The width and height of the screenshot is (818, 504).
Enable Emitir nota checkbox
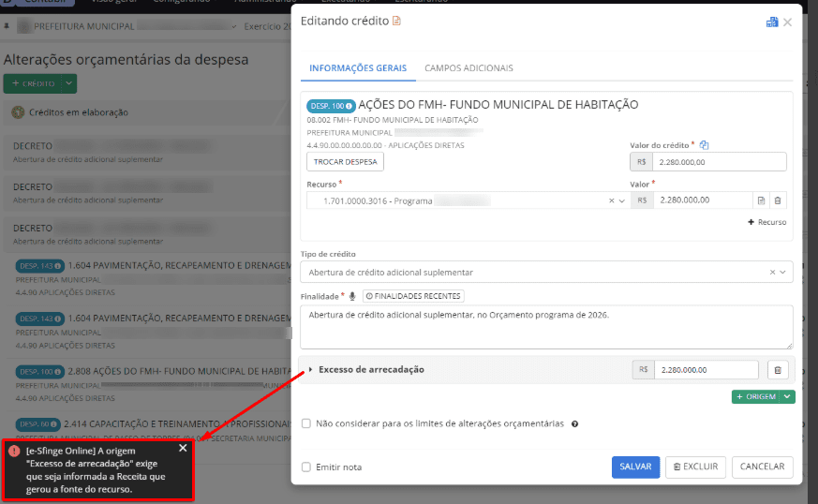[306, 467]
